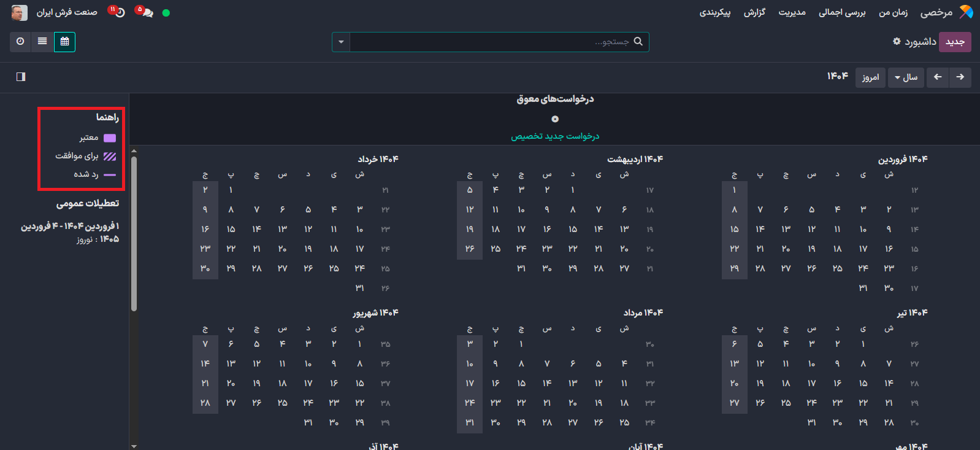Switch to calendar view

tap(64, 42)
